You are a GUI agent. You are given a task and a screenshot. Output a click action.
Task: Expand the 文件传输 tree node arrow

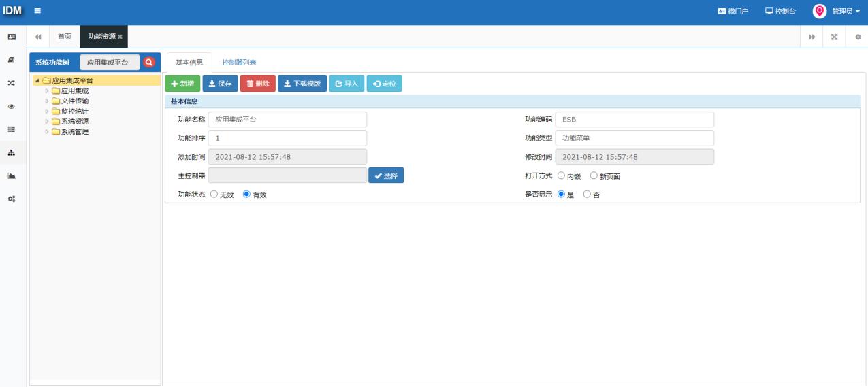[46, 101]
